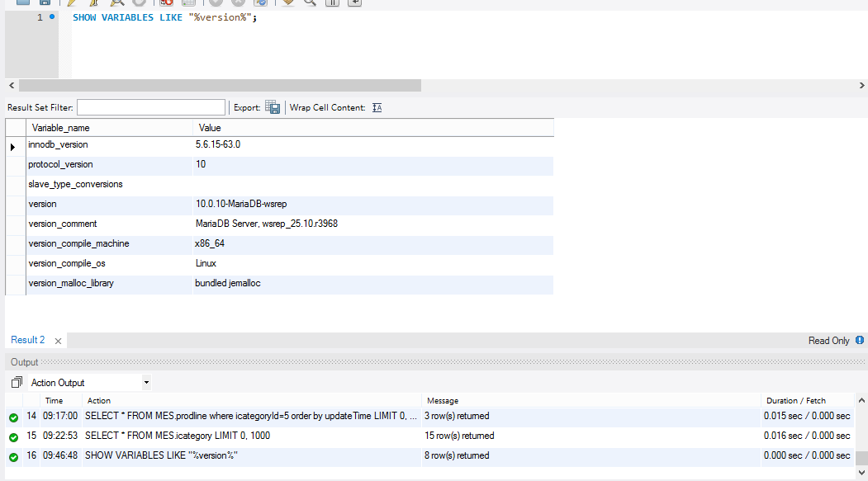Click the Export recordset icon
The image size is (868, 481).
pyautogui.click(x=273, y=107)
